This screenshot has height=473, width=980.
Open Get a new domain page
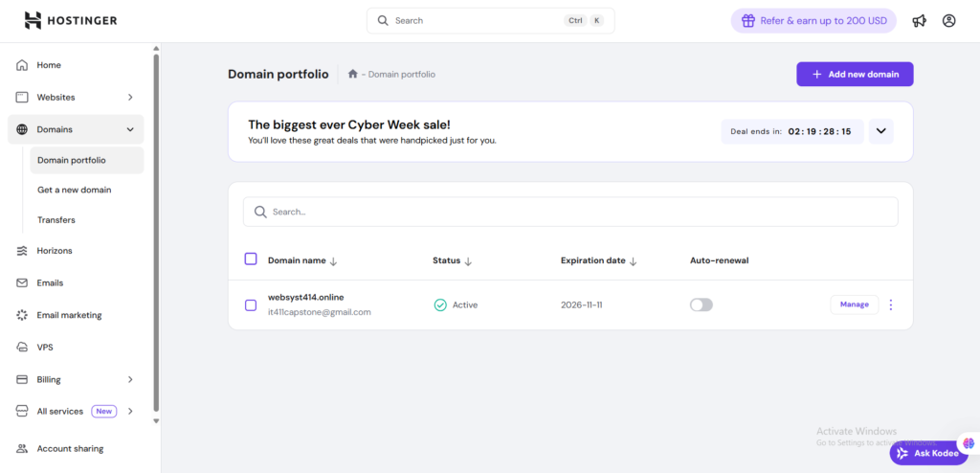[74, 190]
